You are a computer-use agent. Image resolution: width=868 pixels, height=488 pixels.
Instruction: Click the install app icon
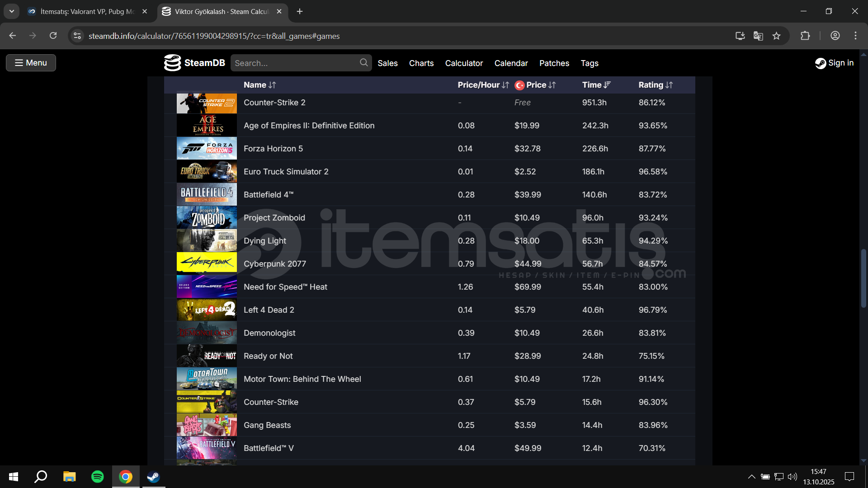pos(740,36)
